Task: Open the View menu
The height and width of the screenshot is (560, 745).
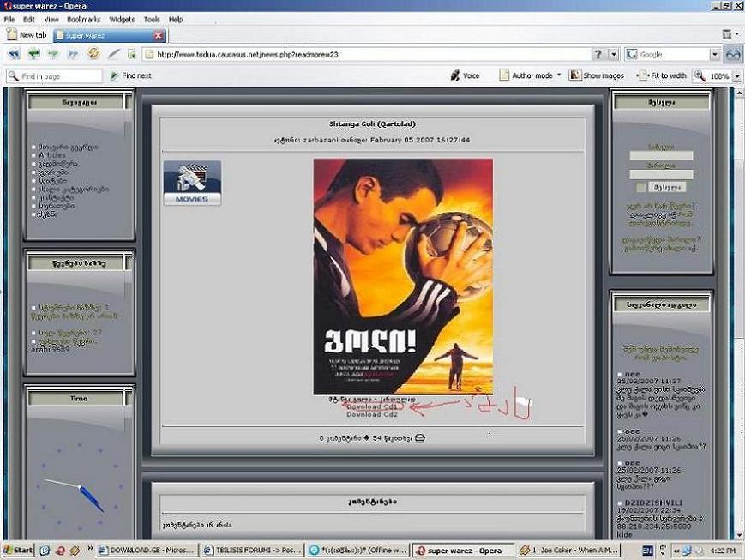Action: [51, 20]
